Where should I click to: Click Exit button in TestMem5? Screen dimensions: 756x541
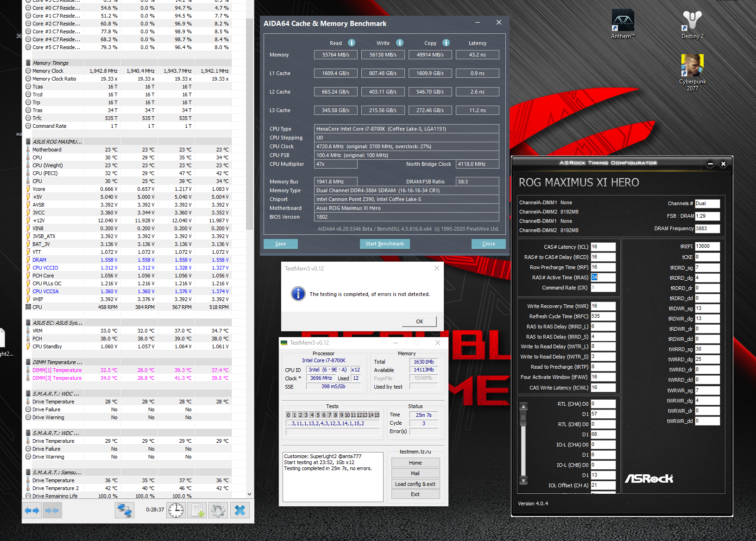[x=416, y=494]
